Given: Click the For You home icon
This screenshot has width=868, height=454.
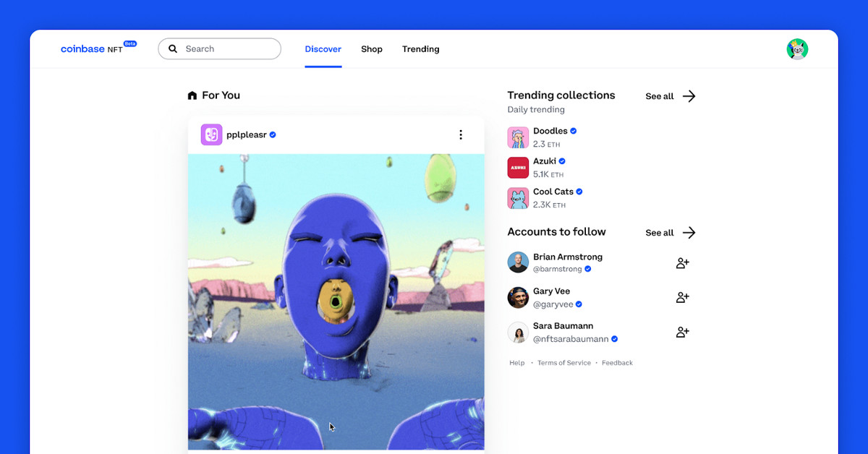Looking at the screenshot, I should pos(192,95).
